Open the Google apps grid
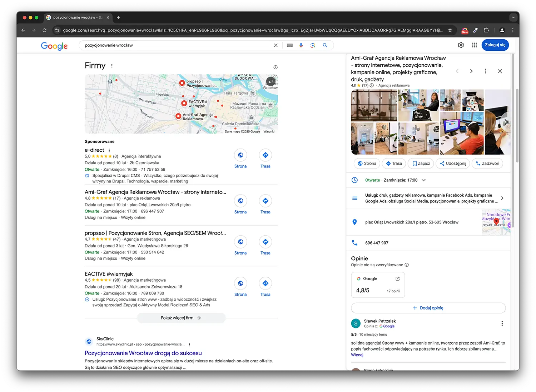Viewport: 536px width, 392px height. (474, 45)
